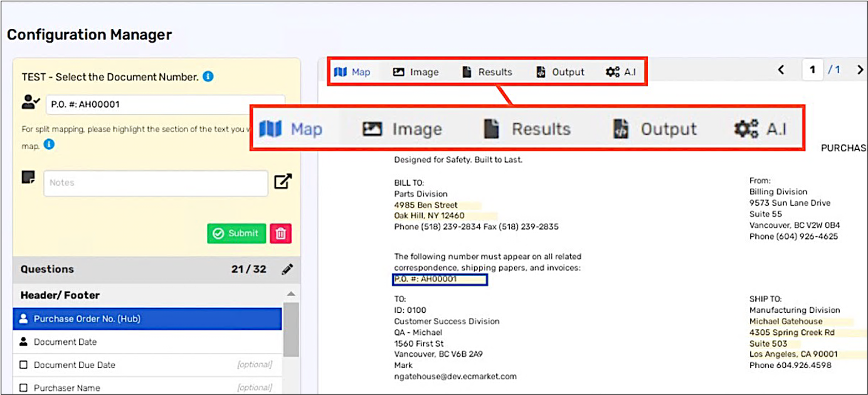
Task: Go to the next page arrow
Action: (860, 70)
